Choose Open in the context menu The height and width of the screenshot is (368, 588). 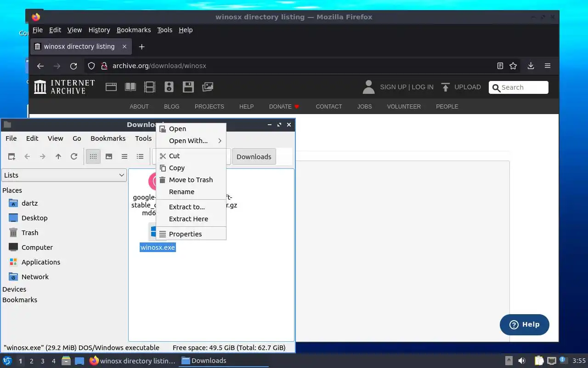(x=191, y=129)
